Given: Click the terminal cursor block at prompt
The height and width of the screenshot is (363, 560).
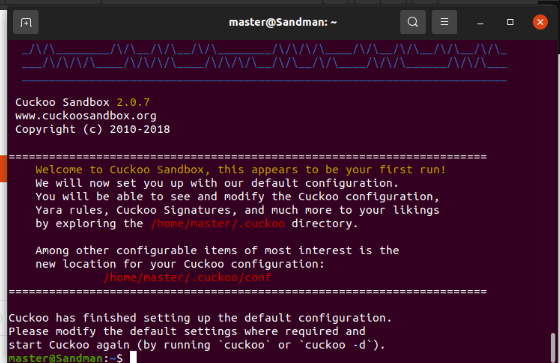Looking at the screenshot, I should (x=133, y=357).
